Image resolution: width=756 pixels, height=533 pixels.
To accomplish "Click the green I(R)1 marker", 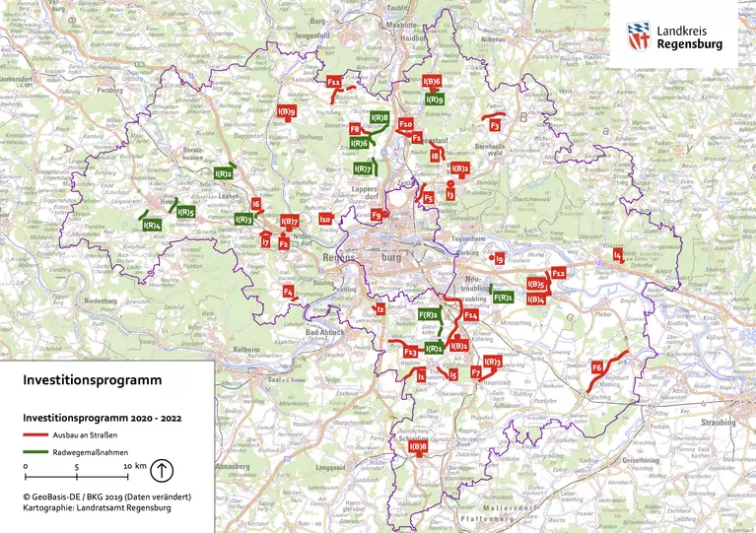I will (x=434, y=349).
